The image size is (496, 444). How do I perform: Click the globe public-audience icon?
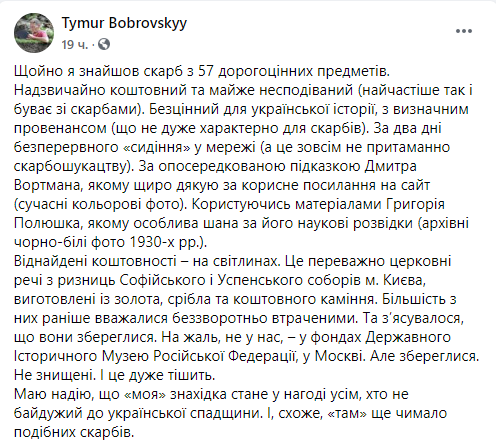[104, 44]
